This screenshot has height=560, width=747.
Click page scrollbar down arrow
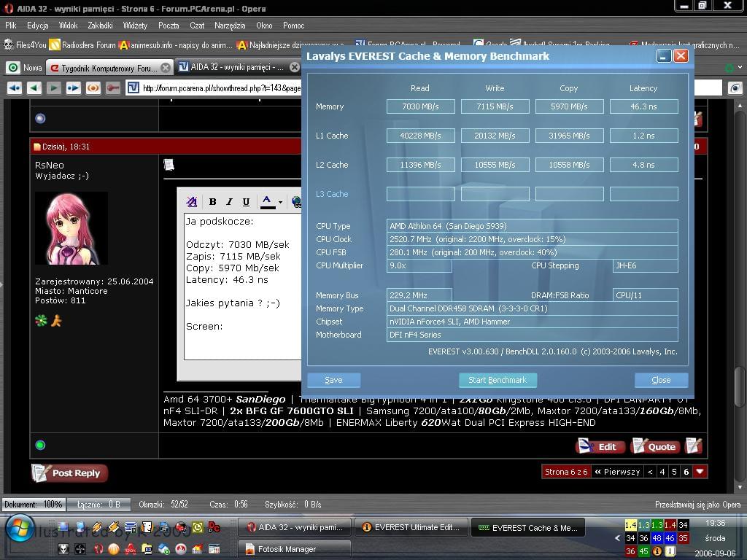(x=739, y=487)
